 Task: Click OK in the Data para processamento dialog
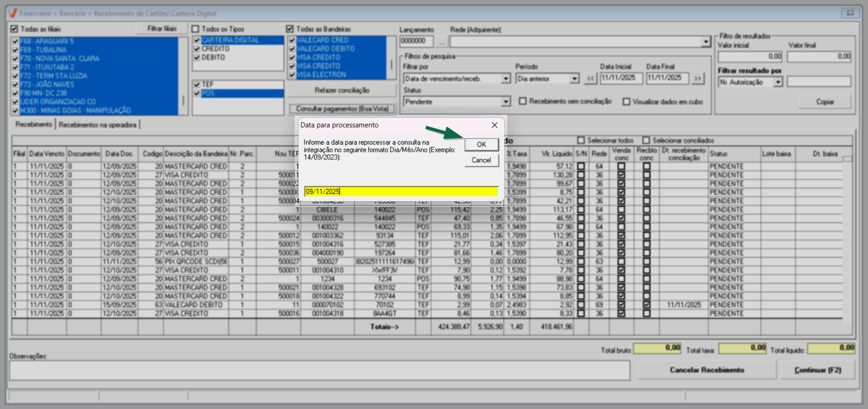pyautogui.click(x=481, y=144)
